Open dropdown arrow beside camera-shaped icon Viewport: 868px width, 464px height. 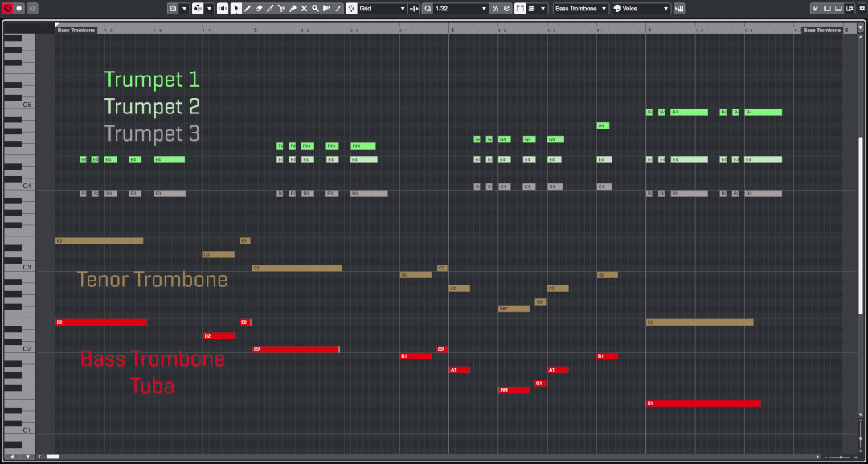184,8
